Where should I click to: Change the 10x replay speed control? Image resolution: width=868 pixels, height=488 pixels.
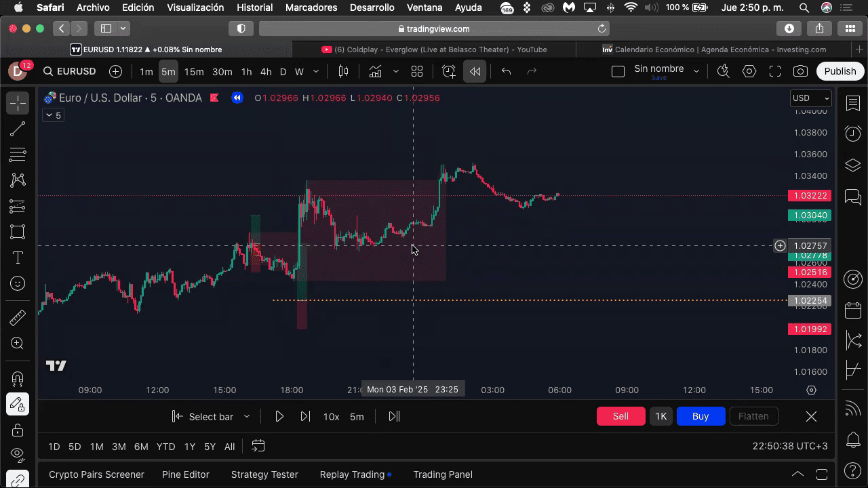tap(331, 416)
